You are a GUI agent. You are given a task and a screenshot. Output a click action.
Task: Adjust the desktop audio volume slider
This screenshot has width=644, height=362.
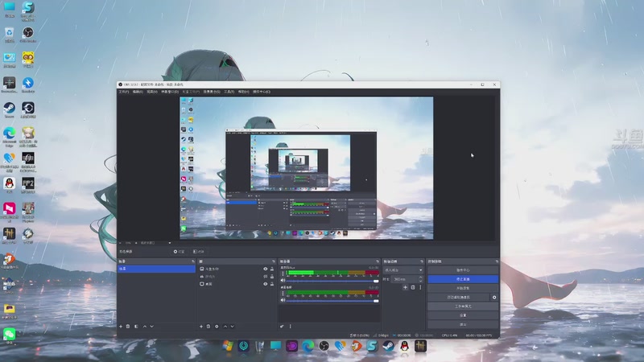click(x=332, y=301)
